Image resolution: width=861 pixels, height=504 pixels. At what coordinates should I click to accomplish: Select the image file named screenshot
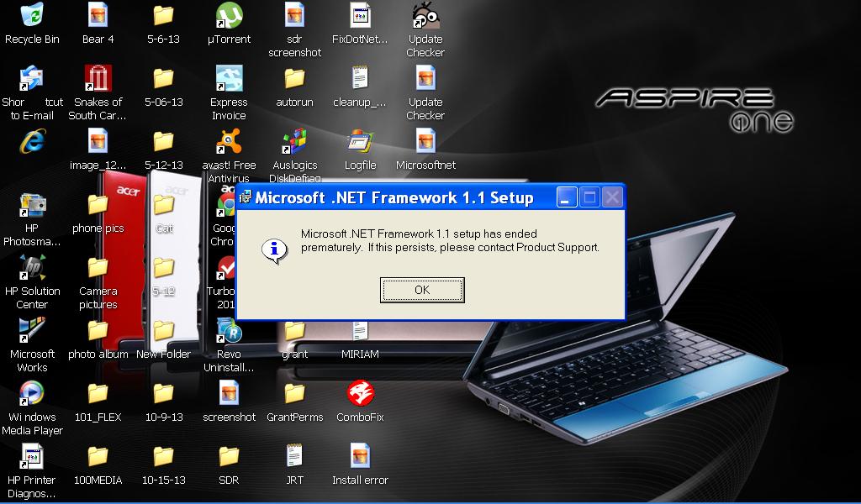coord(229,393)
